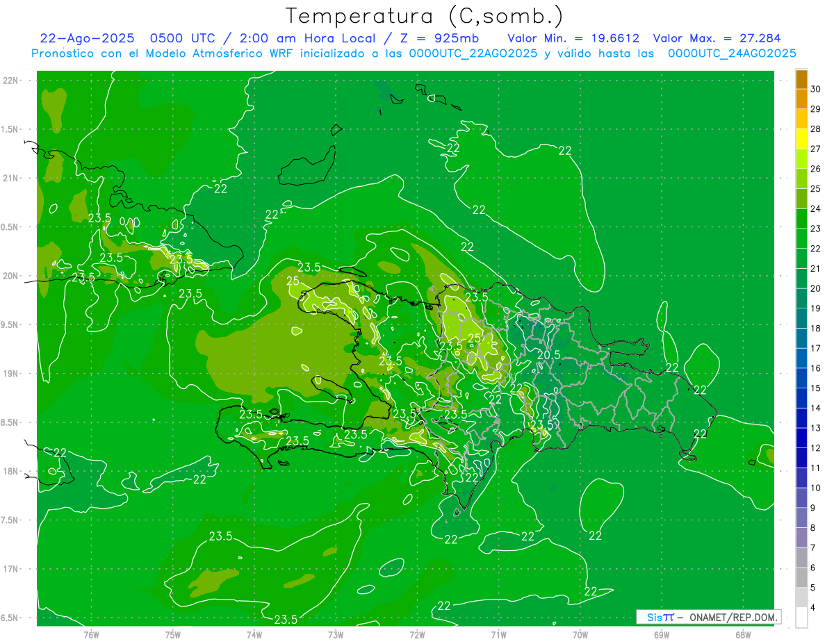Click the "18N" latitude axis label

coord(10,471)
